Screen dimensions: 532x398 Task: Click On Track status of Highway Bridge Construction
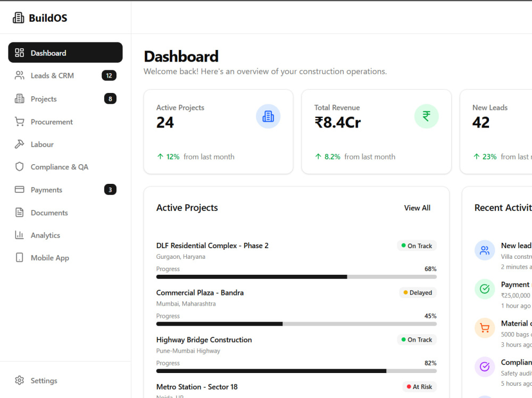[x=417, y=340]
